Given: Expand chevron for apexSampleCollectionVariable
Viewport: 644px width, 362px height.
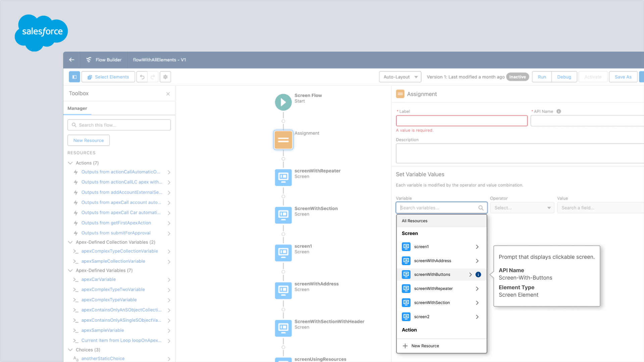Looking at the screenshot, I should tap(169, 262).
